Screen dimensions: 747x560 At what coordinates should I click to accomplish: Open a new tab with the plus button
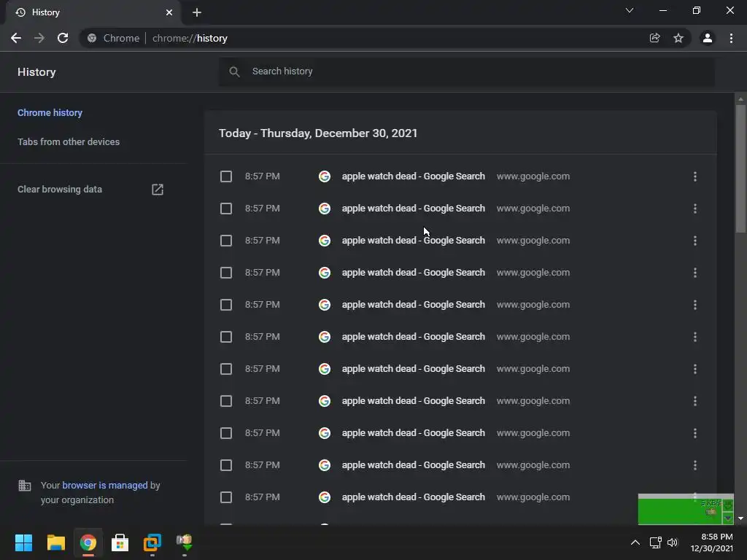click(x=197, y=12)
